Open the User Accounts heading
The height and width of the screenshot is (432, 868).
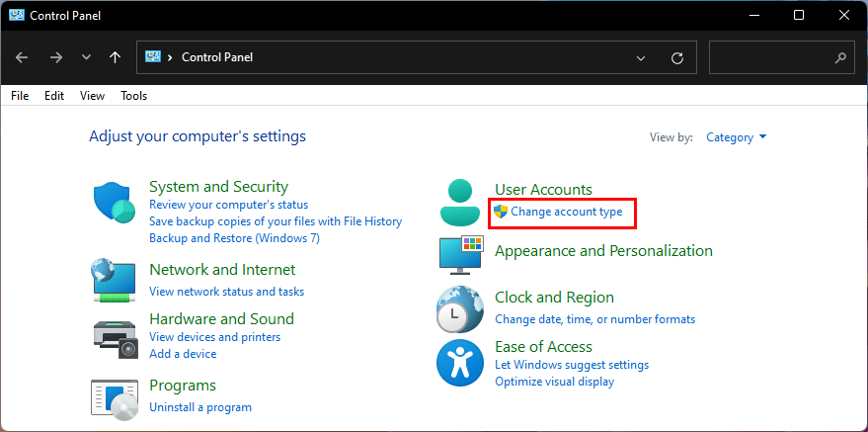pyautogui.click(x=543, y=190)
